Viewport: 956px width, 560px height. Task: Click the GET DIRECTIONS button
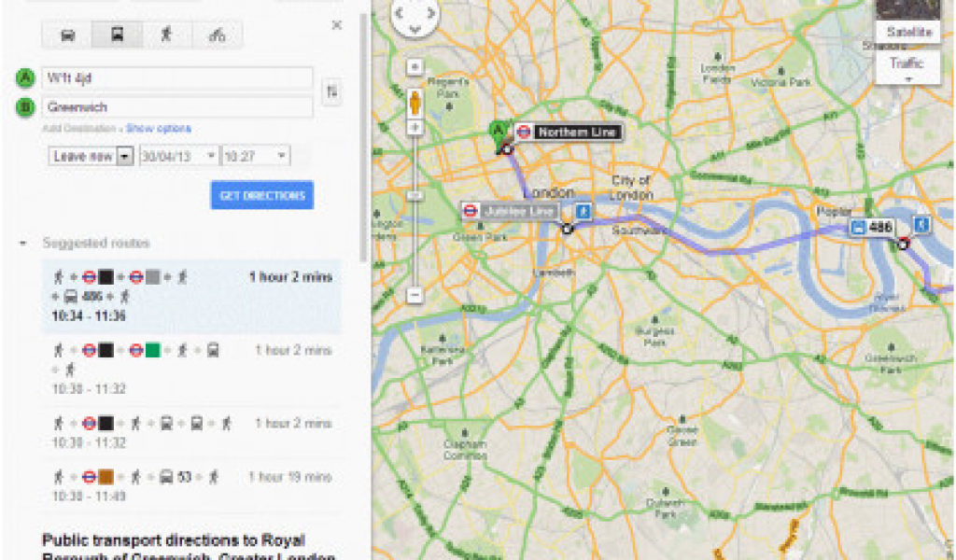[262, 195]
